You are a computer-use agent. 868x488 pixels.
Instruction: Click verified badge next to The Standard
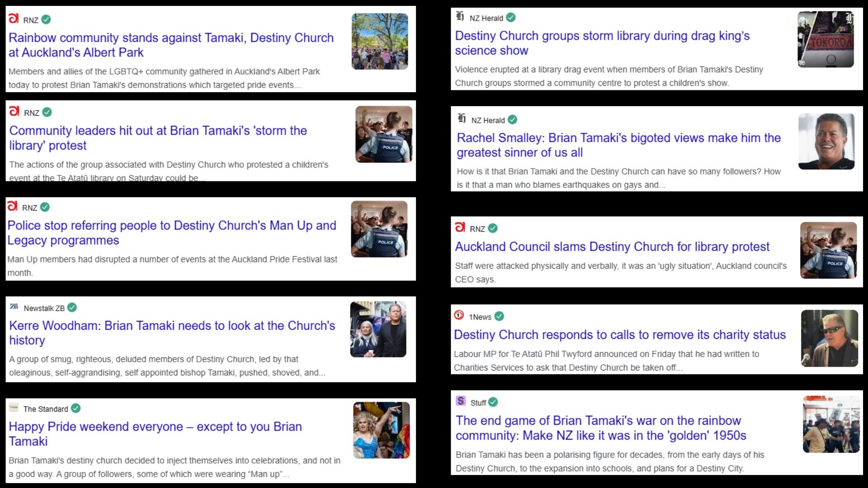tap(76, 408)
